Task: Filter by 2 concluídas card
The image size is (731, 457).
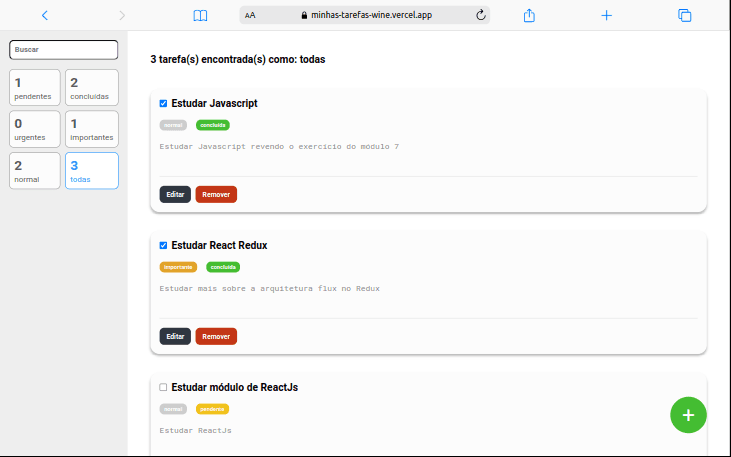Action: point(92,88)
